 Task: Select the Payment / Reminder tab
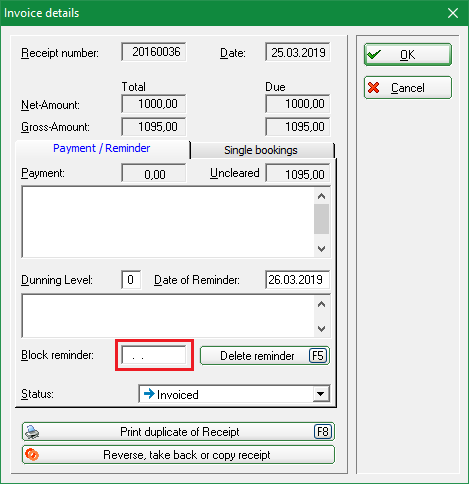point(102,149)
